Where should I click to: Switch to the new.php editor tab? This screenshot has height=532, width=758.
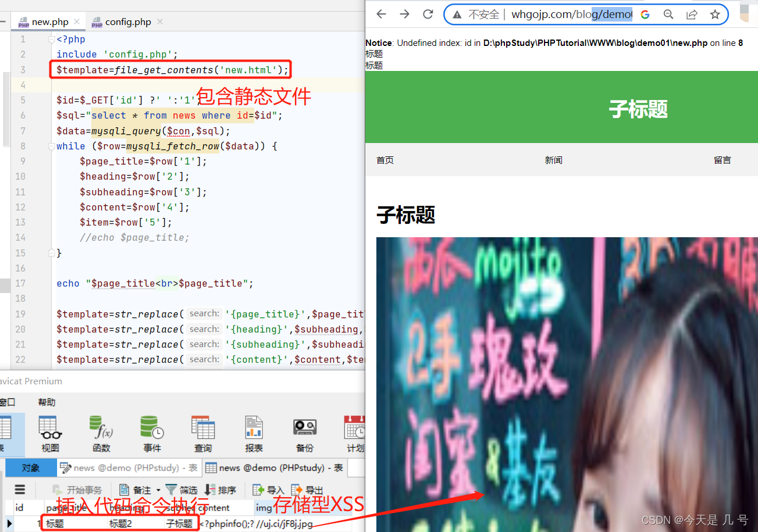click(49, 22)
